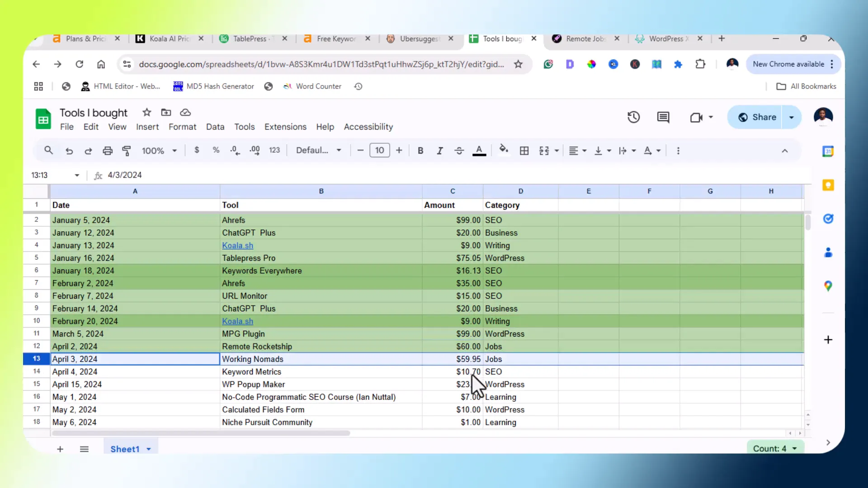Viewport: 868px width, 488px height.
Task: Open the Edit menu
Action: click(x=91, y=127)
